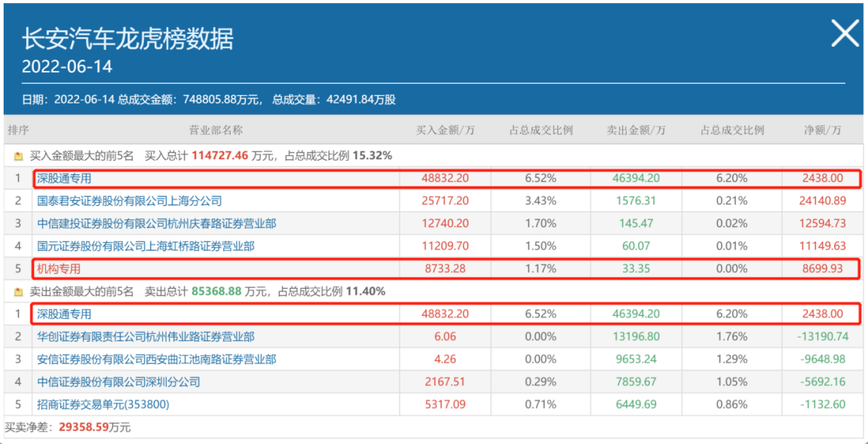
Task: Click the 买卖净差 value 29358.59万元
Action: click(94, 427)
